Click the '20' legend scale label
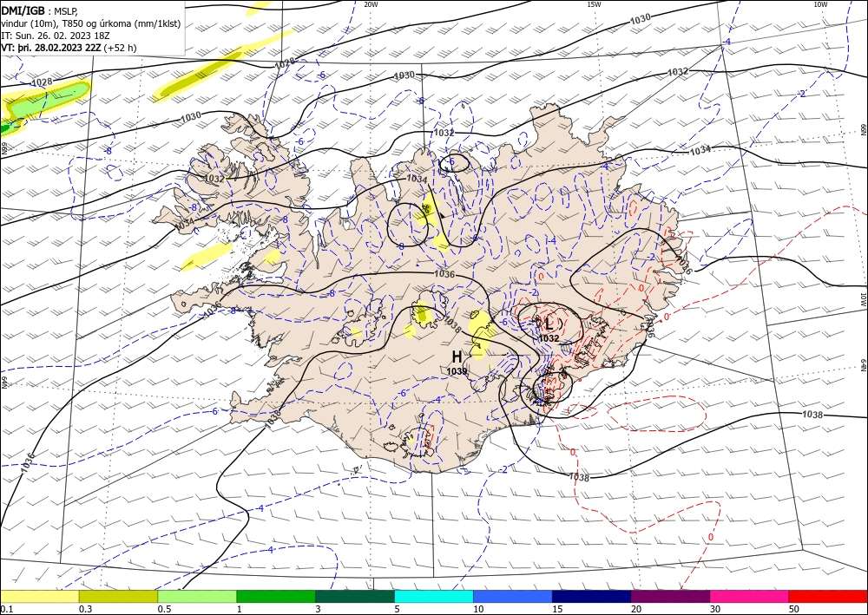Viewport: 868px width, 615px height. [x=636, y=609]
